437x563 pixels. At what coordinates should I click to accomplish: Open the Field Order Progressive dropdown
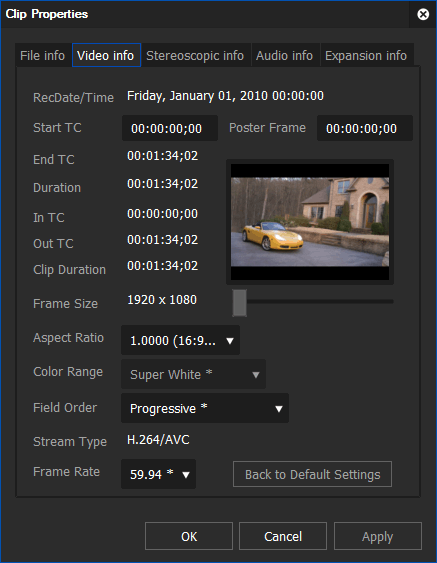pyautogui.click(x=205, y=408)
